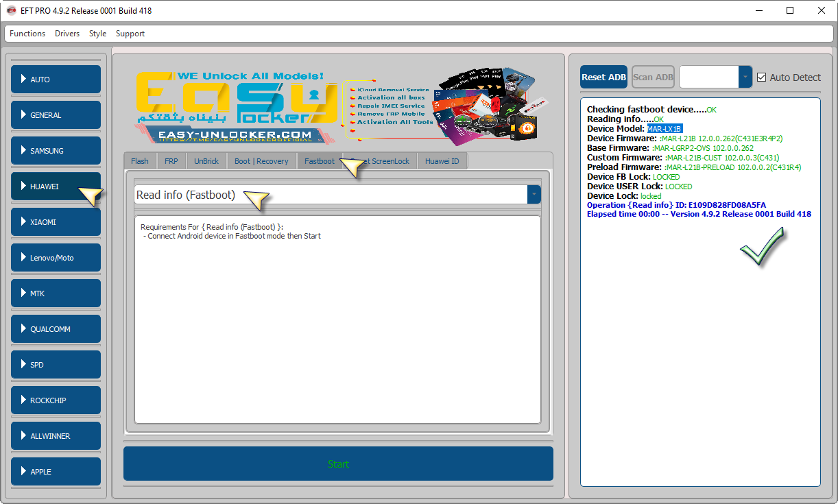The image size is (838, 504).
Task: Open the device port dropdown next to Scan ADB
Action: tap(745, 77)
